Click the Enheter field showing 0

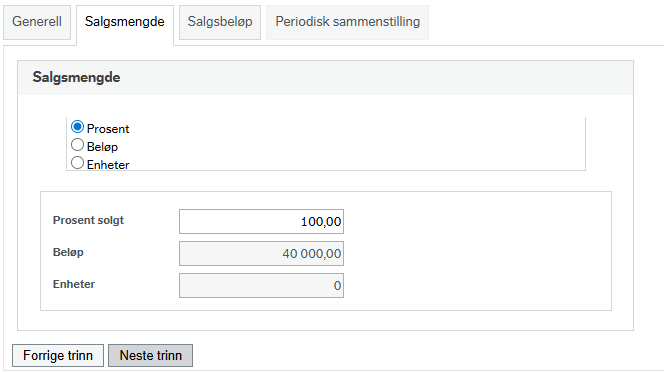coord(261,286)
